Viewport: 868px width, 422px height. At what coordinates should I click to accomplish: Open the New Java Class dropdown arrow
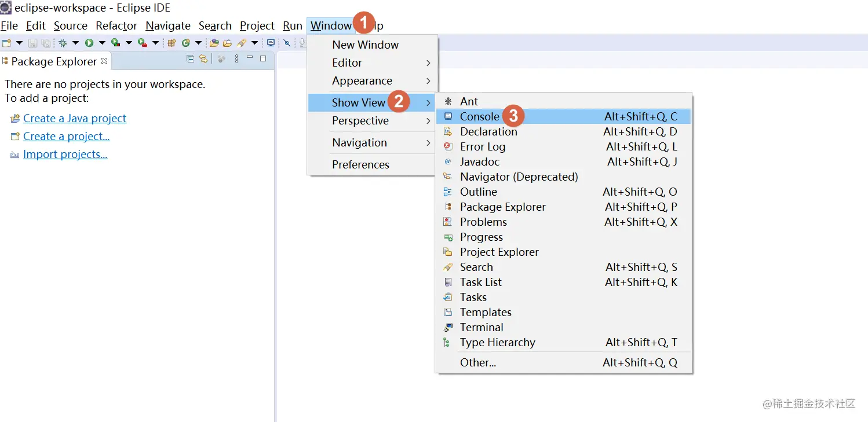(199, 43)
